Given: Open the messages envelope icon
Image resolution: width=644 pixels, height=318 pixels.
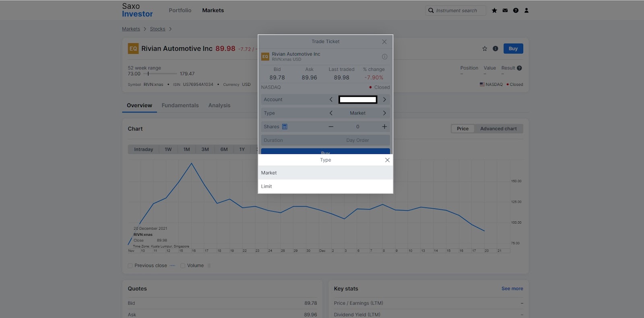Looking at the screenshot, I should pyautogui.click(x=505, y=10).
